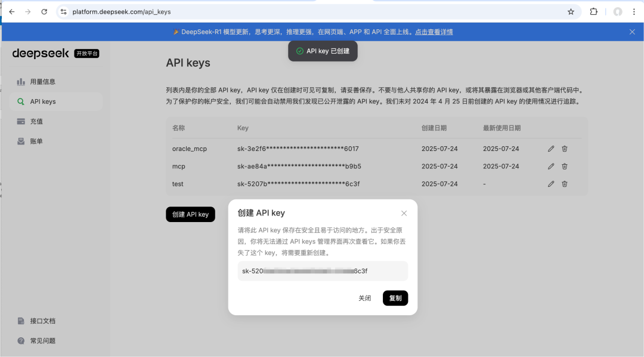
Task: Bookmark this page with the star icon
Action: tap(571, 12)
